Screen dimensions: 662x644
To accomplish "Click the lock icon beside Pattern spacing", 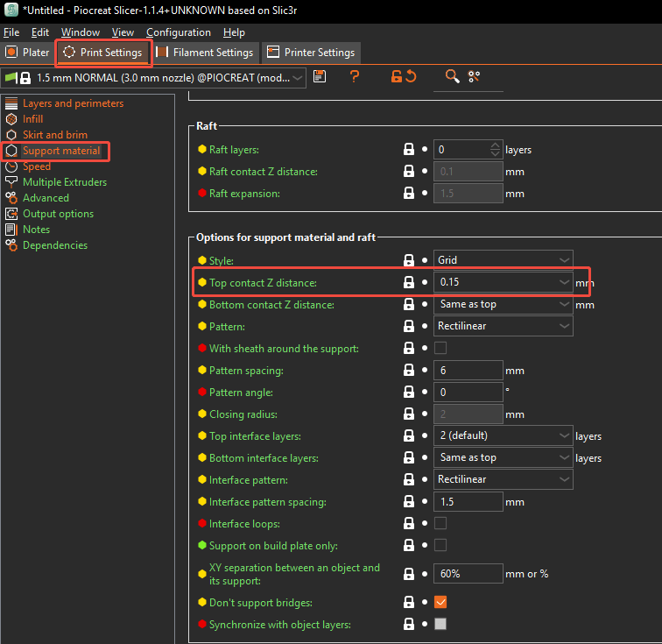I will pos(409,371).
